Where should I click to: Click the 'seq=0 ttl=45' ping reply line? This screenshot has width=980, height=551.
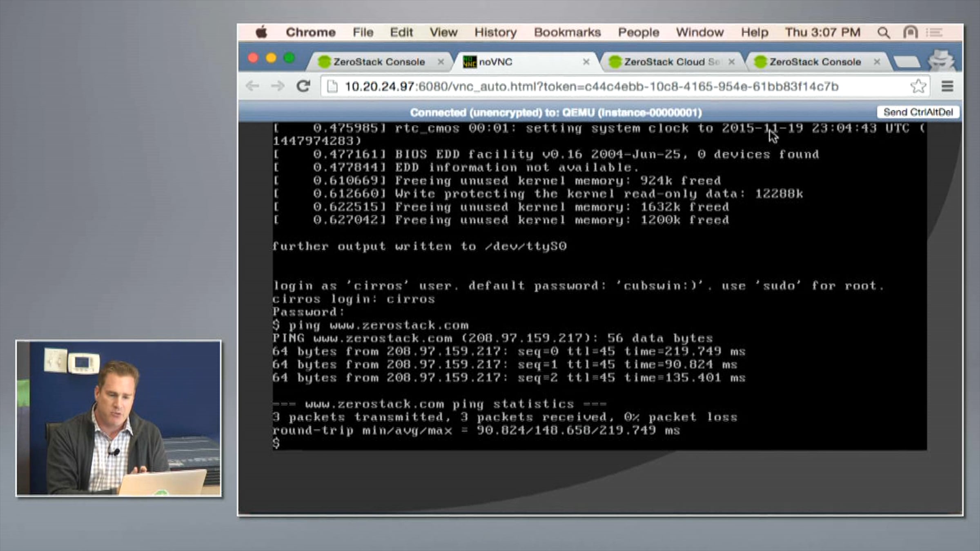(x=509, y=351)
